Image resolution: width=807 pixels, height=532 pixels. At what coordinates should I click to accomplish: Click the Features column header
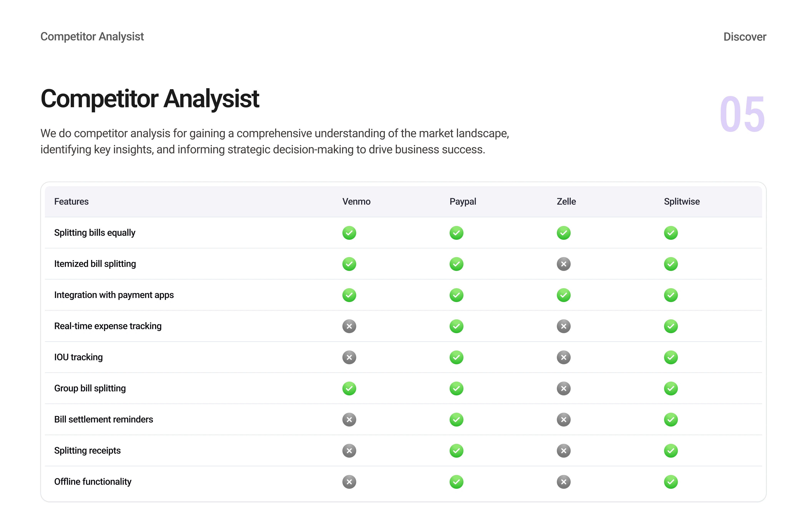pyautogui.click(x=71, y=202)
